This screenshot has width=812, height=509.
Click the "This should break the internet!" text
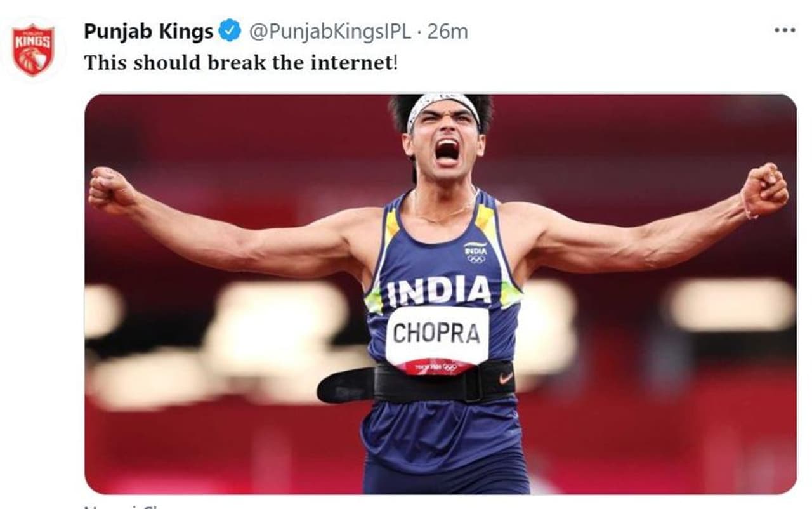click(x=241, y=63)
